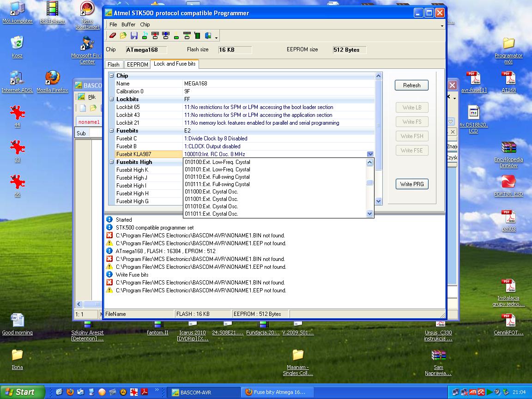Open the Fusebit KLA987 dropdown arrow

point(370,154)
